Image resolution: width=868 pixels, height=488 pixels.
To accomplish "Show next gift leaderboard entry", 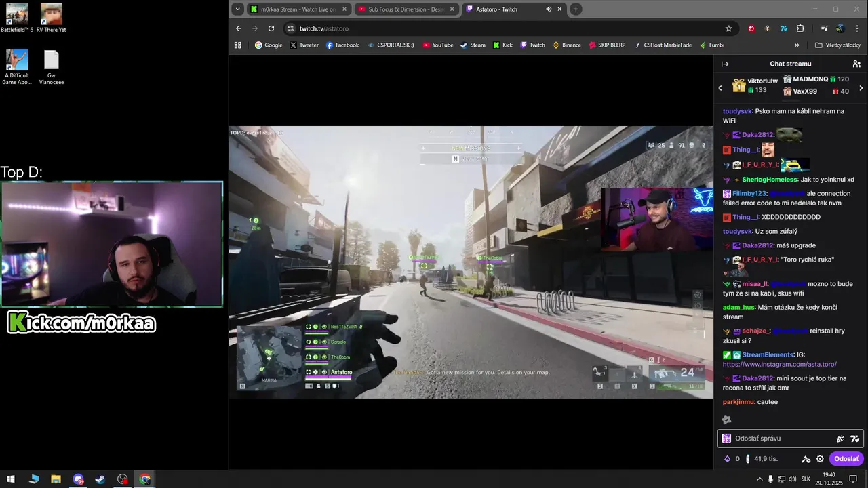I will [861, 88].
